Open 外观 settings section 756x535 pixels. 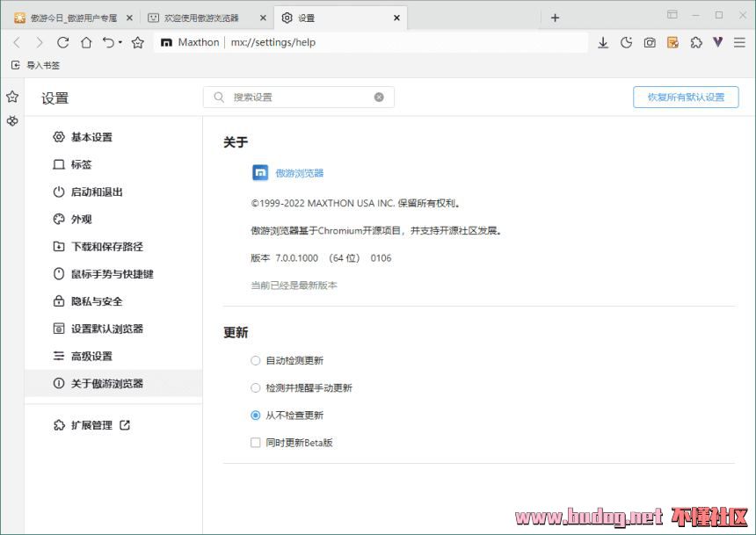[113, 220]
